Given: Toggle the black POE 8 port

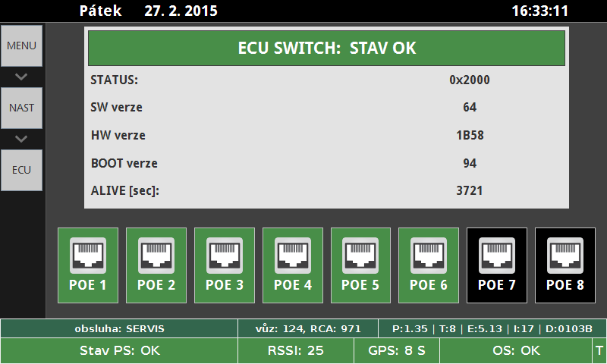Looking at the screenshot, I should tap(565, 265).
